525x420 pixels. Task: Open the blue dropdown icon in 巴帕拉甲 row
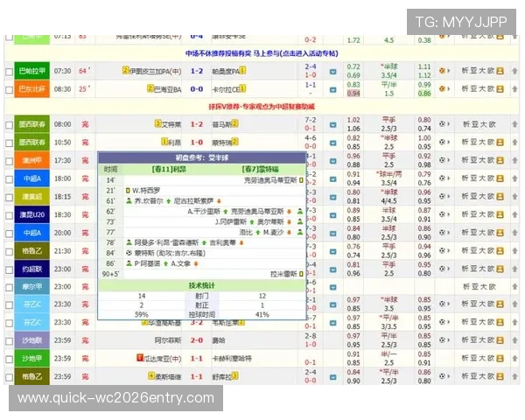332,72
